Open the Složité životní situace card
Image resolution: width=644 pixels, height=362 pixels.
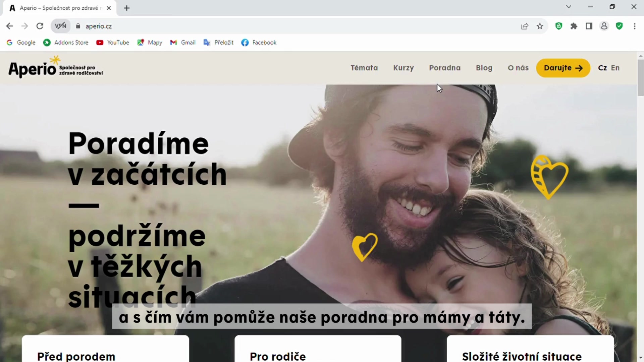tap(530, 349)
